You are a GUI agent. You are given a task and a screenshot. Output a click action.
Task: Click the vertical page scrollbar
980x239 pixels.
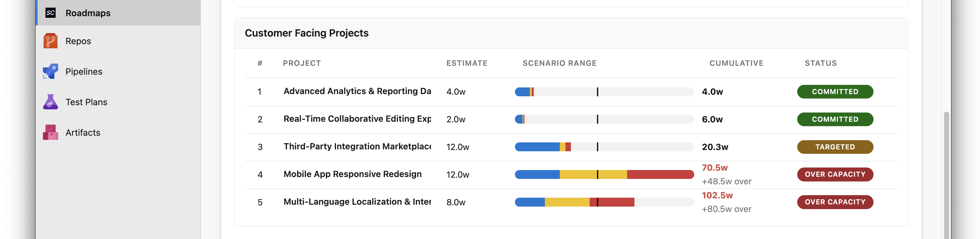[946, 171]
